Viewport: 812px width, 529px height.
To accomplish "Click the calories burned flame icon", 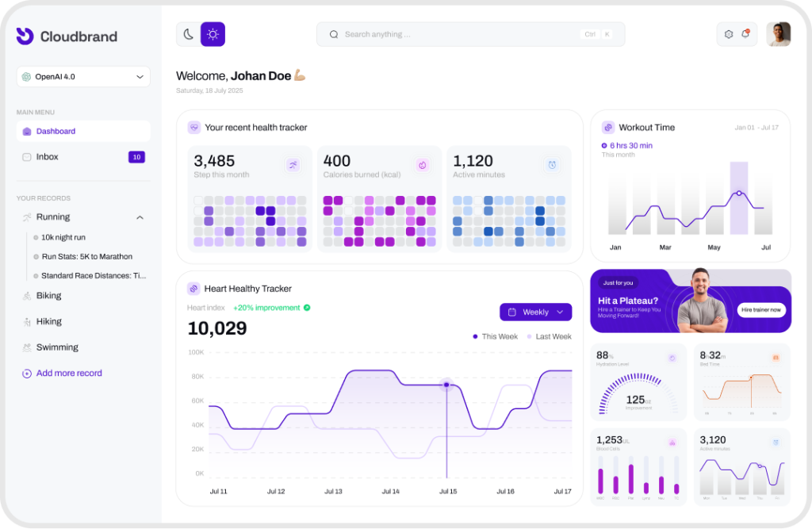I will click(423, 164).
